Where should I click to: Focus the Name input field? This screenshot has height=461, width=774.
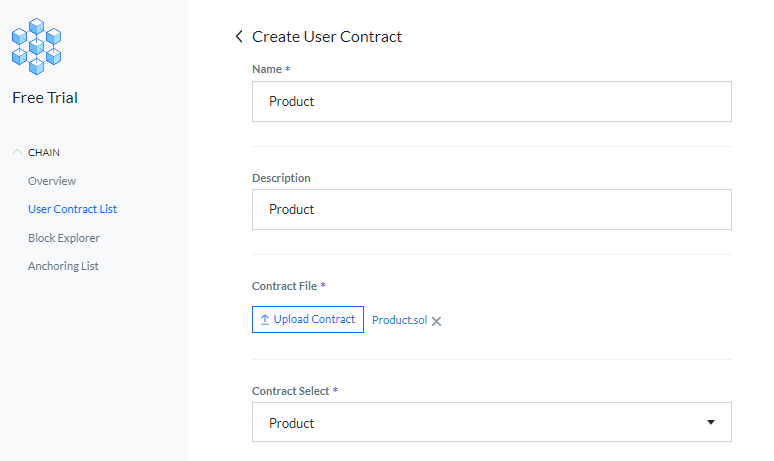pos(491,102)
